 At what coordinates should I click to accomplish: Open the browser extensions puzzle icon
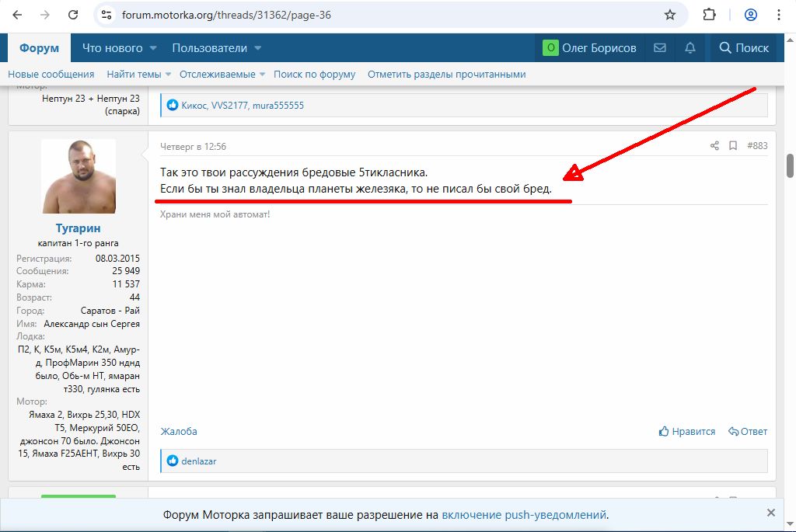[x=709, y=15]
